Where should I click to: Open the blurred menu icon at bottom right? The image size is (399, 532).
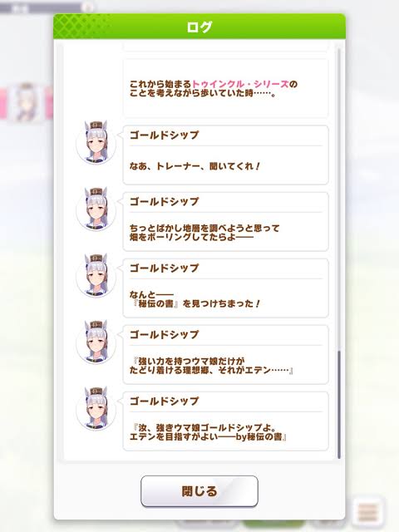(x=367, y=512)
